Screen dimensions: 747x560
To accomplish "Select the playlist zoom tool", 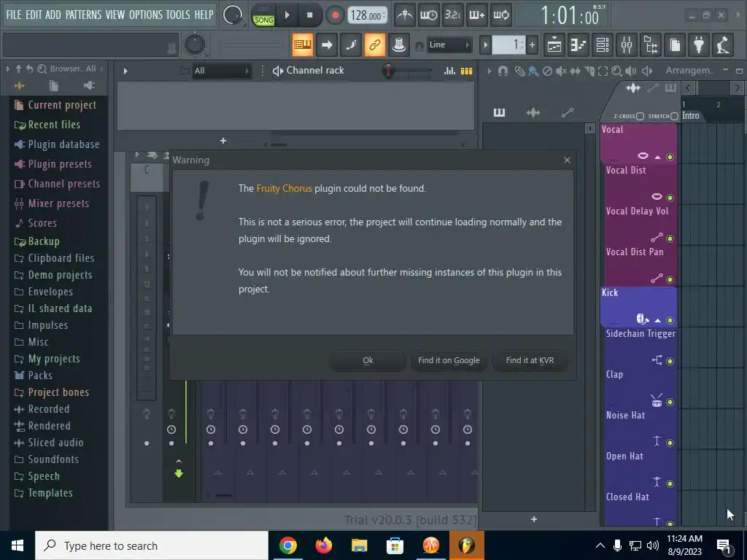I will point(616,71).
